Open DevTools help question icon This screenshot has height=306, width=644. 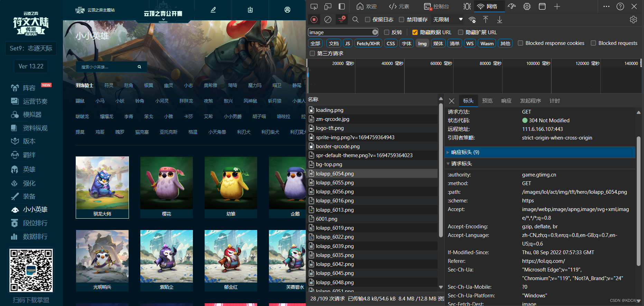pyautogui.click(x=620, y=7)
